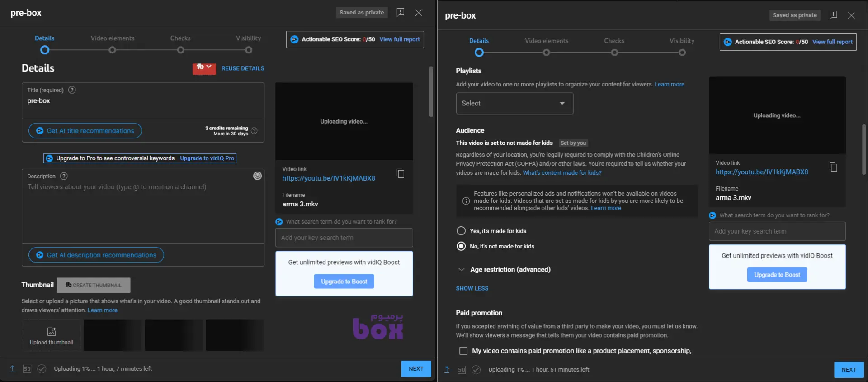Go to Checks step in left window
The height and width of the screenshot is (382, 868).
coord(180,44)
